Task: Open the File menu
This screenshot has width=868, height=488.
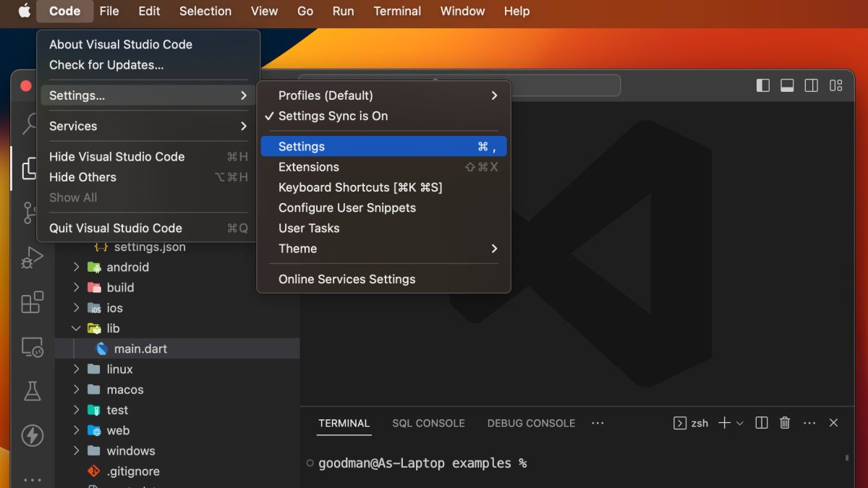Action: (x=109, y=11)
